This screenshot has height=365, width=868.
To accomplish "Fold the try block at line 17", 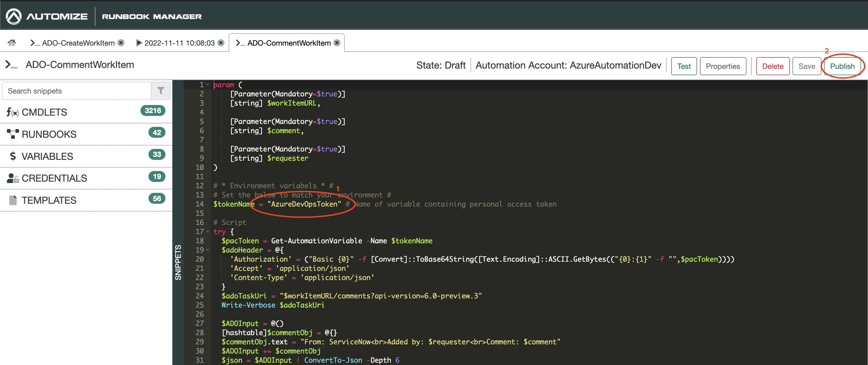I will 208,232.
